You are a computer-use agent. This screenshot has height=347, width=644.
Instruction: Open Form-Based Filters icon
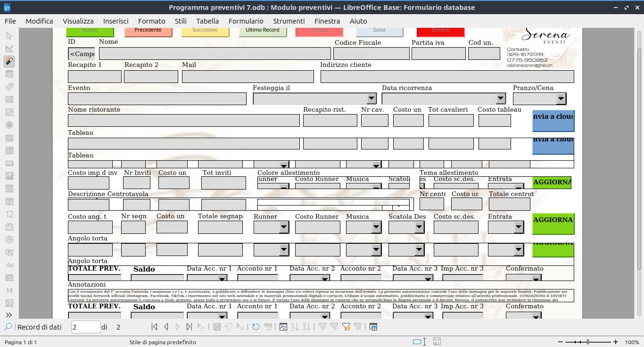point(346,327)
